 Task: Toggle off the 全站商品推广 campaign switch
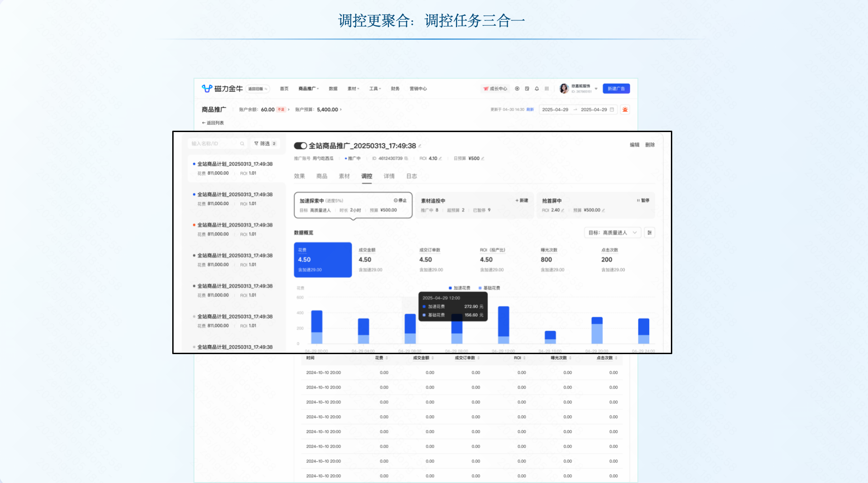click(x=300, y=146)
